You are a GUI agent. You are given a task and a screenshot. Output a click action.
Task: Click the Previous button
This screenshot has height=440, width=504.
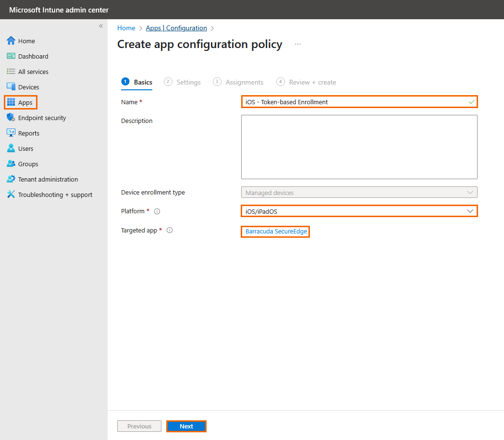[x=139, y=426]
